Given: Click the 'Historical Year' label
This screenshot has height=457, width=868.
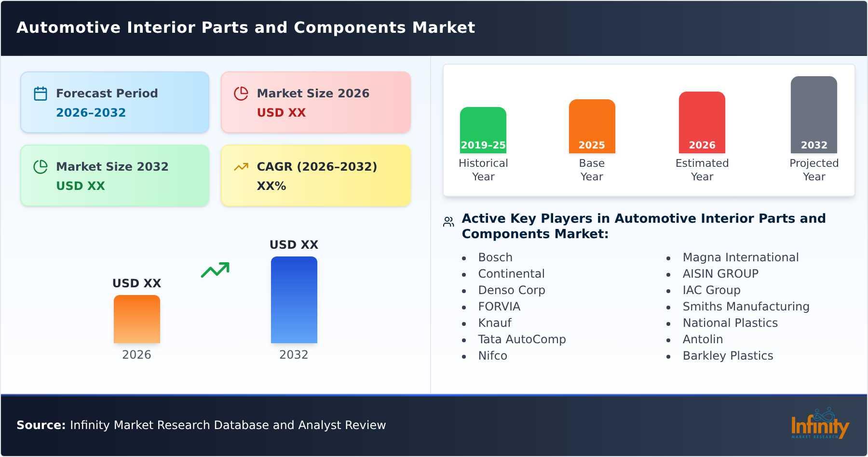Looking at the screenshot, I should [x=483, y=170].
